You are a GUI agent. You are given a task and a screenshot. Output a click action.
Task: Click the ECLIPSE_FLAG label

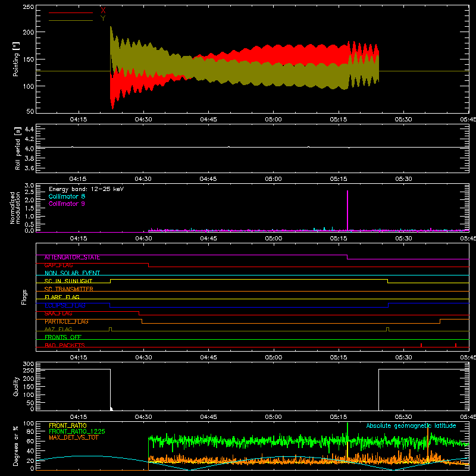65,305
